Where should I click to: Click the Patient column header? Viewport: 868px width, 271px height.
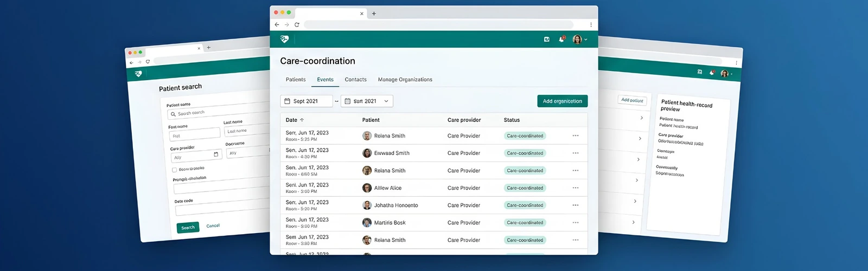[371, 120]
